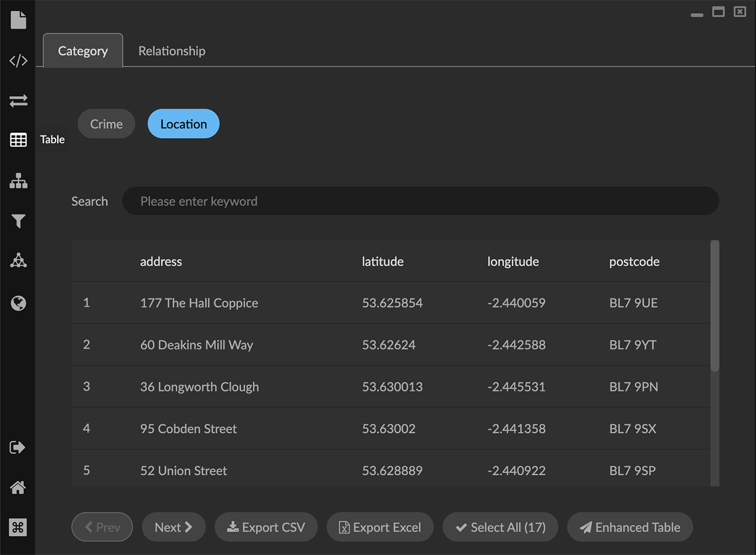
Task: Click the export sign-out arrow icon
Action: (18, 447)
